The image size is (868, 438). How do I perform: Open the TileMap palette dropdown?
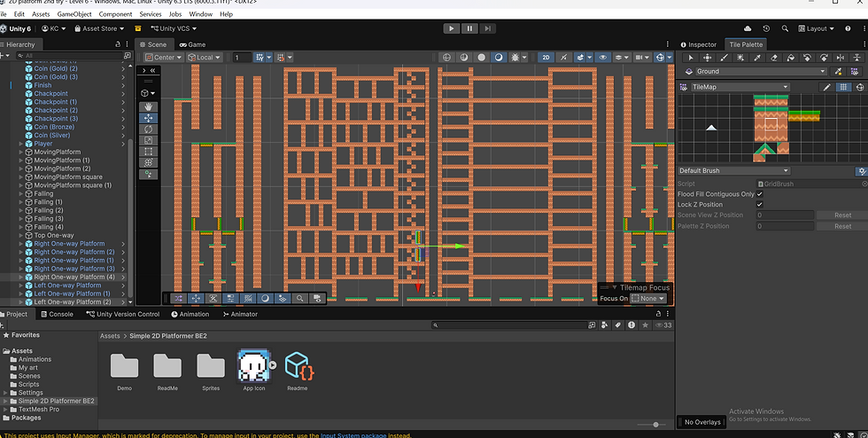click(740, 87)
